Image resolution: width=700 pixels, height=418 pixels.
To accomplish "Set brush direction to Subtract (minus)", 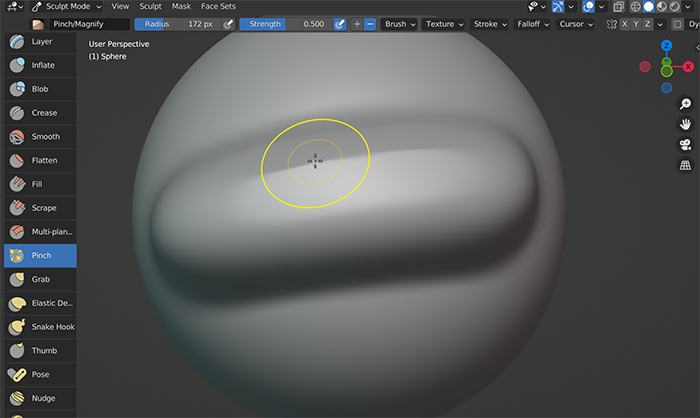I will tap(370, 24).
